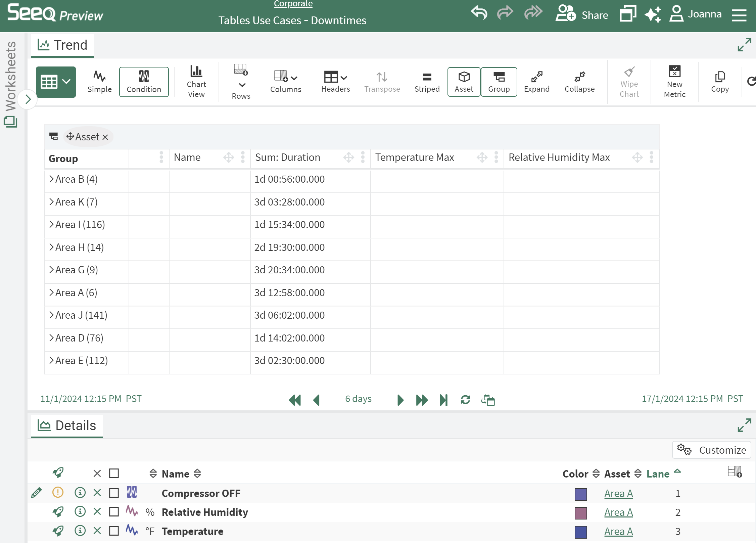Edit Compressor OFF with pencil icon
The width and height of the screenshot is (756, 543).
[x=36, y=493]
